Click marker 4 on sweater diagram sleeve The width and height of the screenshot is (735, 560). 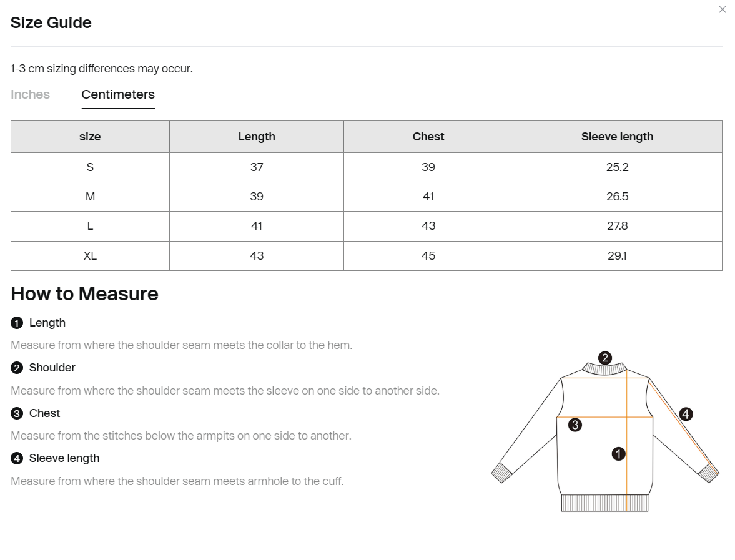pos(686,415)
